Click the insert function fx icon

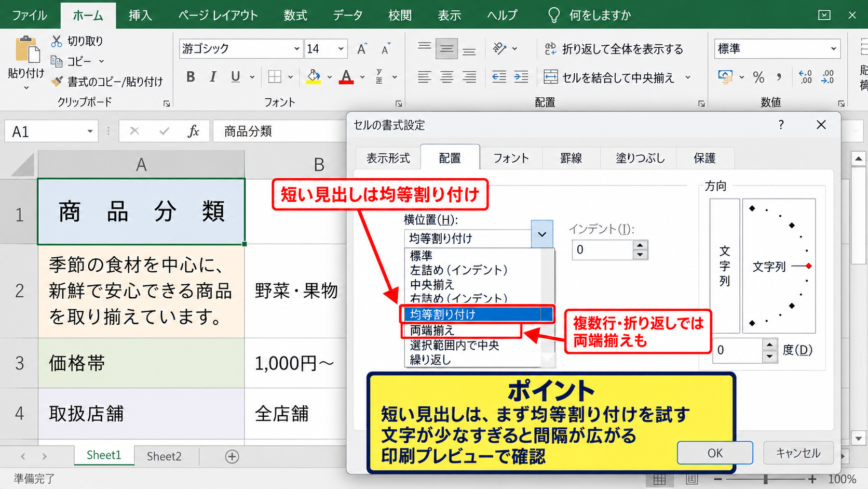pos(193,131)
